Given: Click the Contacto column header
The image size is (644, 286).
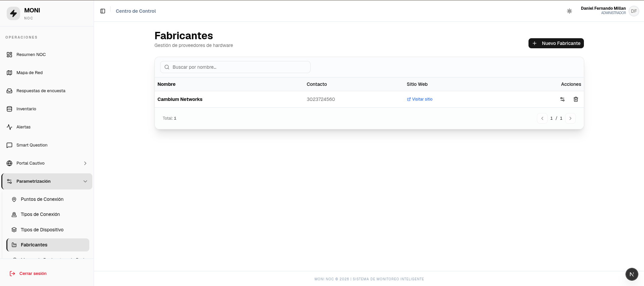Looking at the screenshot, I should coord(317,84).
